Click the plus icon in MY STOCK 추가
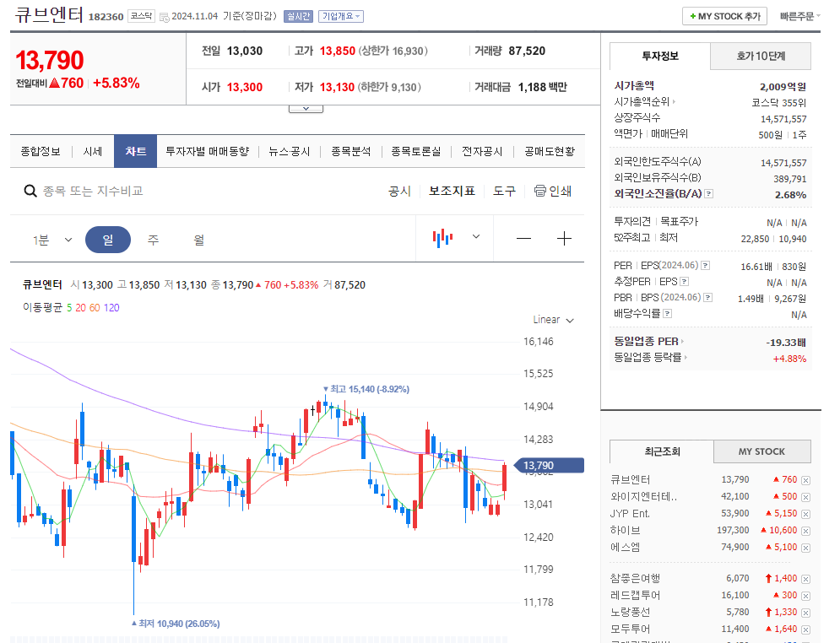 pyautogui.click(x=692, y=17)
